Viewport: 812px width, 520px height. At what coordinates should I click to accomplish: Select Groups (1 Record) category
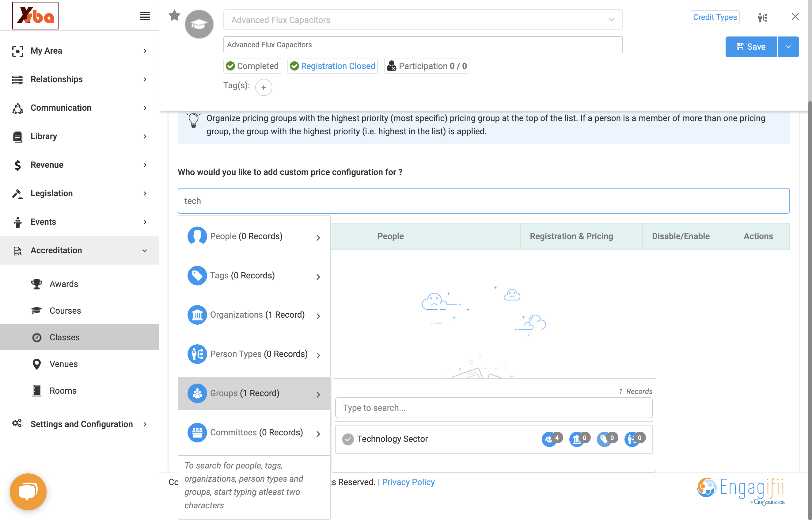point(254,393)
